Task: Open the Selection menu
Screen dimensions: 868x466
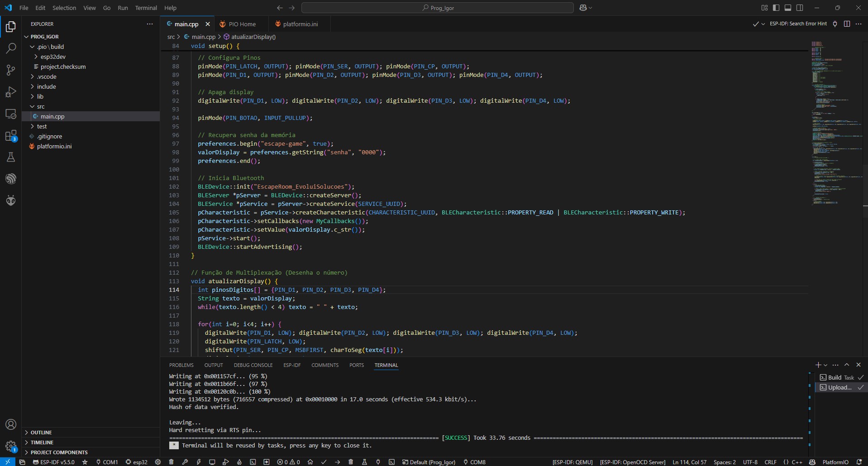Action: point(64,8)
